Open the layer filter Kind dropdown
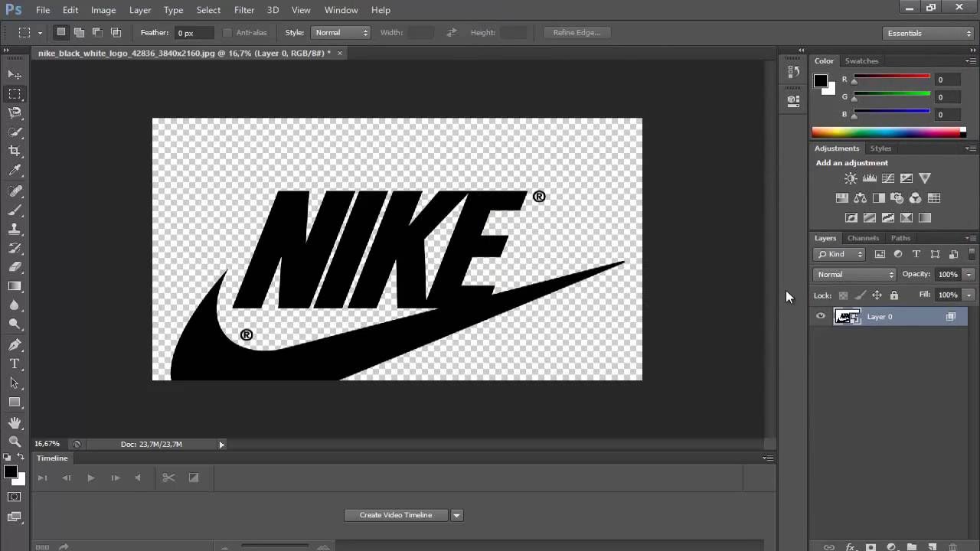 [x=840, y=254]
